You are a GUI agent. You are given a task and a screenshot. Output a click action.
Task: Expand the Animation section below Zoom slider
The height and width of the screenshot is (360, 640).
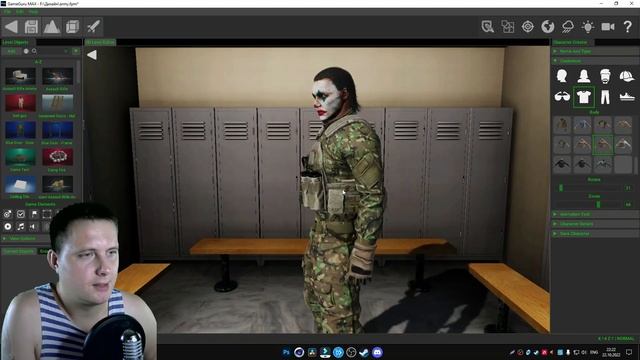click(x=596, y=214)
